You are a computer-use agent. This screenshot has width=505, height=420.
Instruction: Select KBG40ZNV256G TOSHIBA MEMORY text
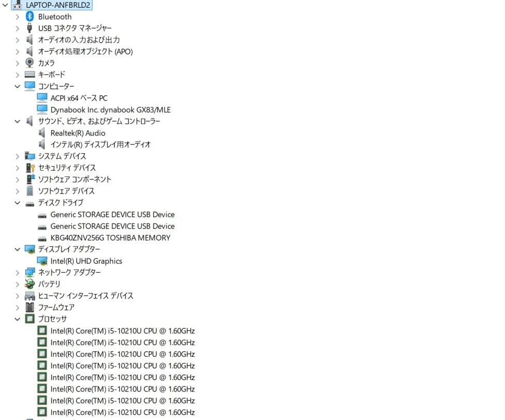pyautogui.click(x=111, y=237)
